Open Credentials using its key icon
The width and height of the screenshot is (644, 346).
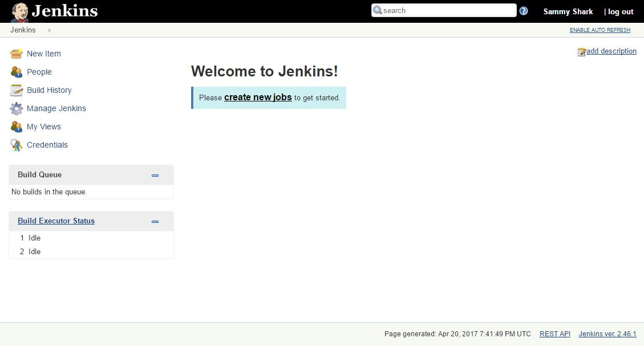pyautogui.click(x=17, y=144)
